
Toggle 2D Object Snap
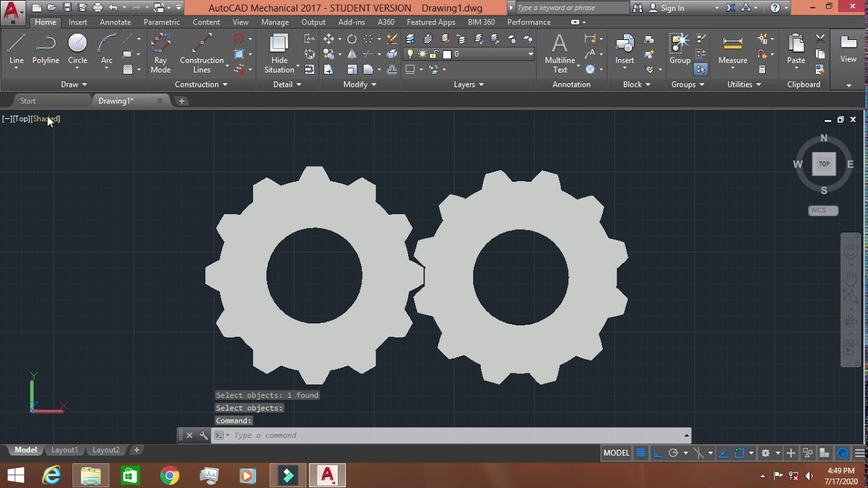click(x=740, y=453)
